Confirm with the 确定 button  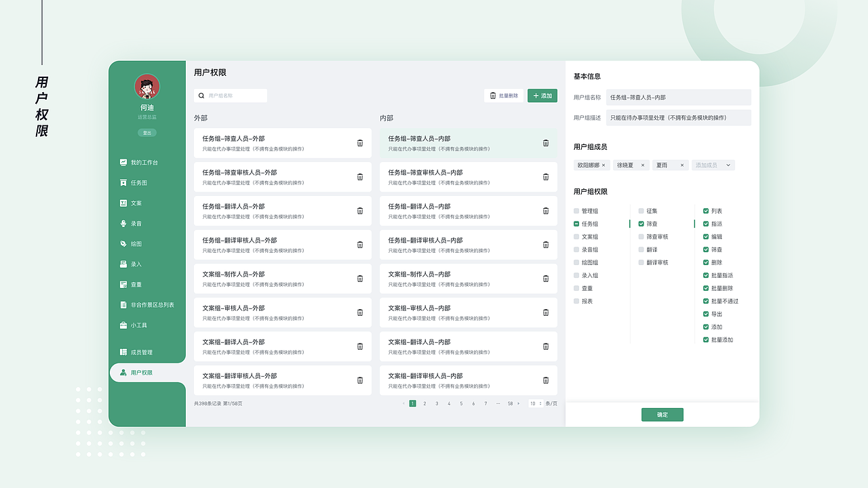[x=663, y=415]
